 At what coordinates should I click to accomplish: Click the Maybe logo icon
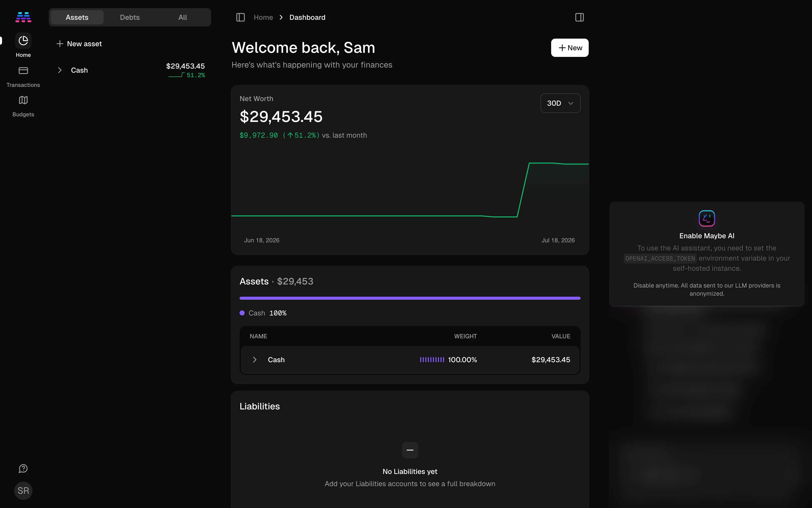click(x=23, y=17)
